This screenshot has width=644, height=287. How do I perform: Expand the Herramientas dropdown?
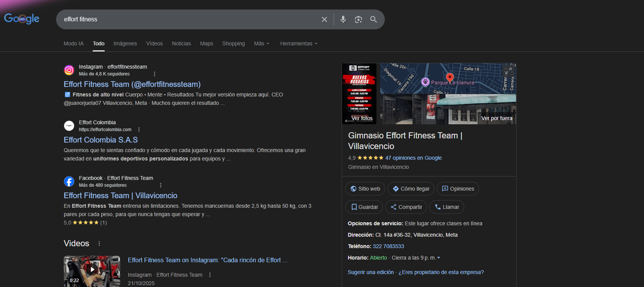[299, 43]
